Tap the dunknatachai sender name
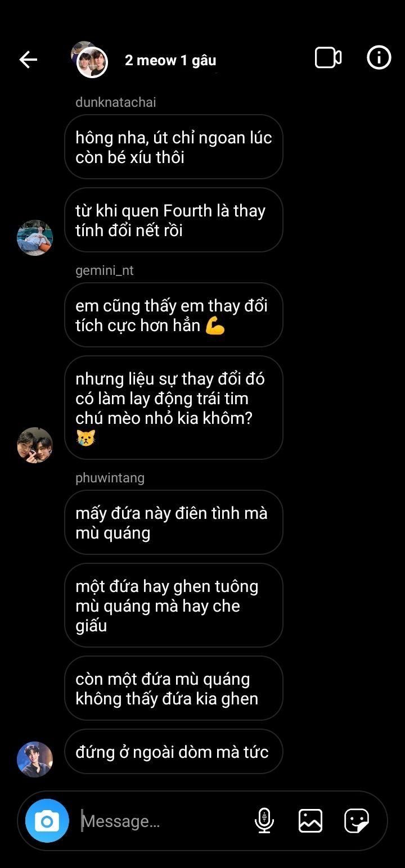This screenshot has width=405, height=868. (116, 102)
